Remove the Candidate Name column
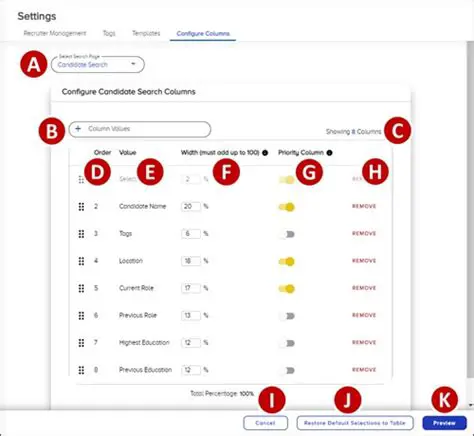 pyautogui.click(x=364, y=206)
